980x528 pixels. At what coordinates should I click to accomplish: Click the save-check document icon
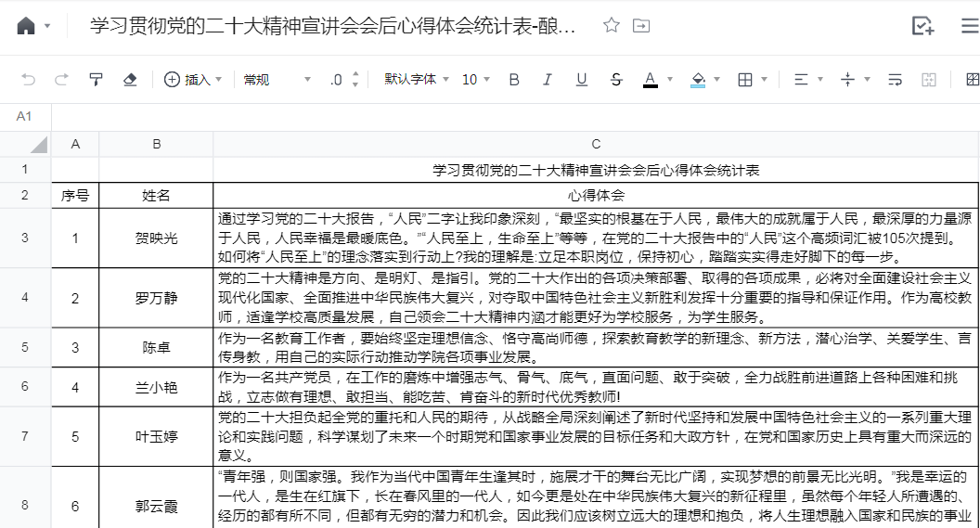coord(922,25)
